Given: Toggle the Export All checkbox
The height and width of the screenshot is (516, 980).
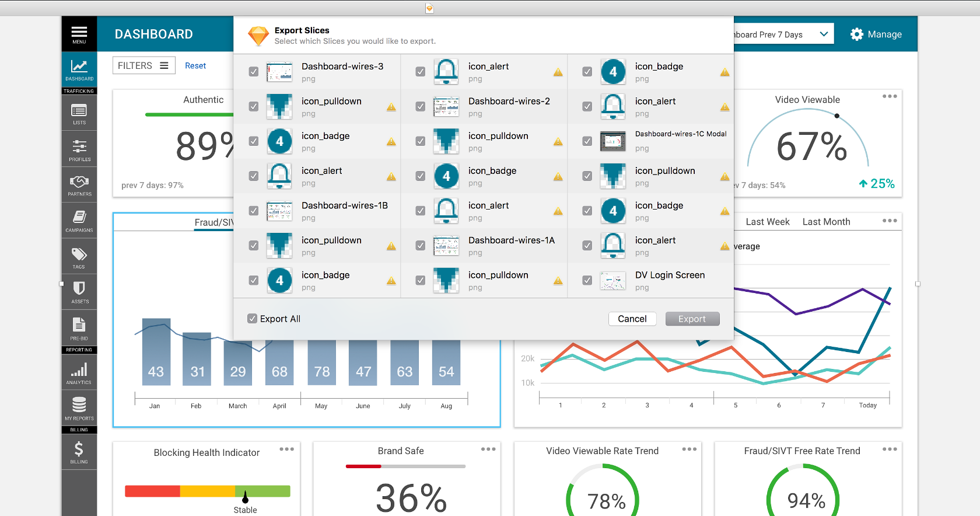Looking at the screenshot, I should pyautogui.click(x=253, y=319).
